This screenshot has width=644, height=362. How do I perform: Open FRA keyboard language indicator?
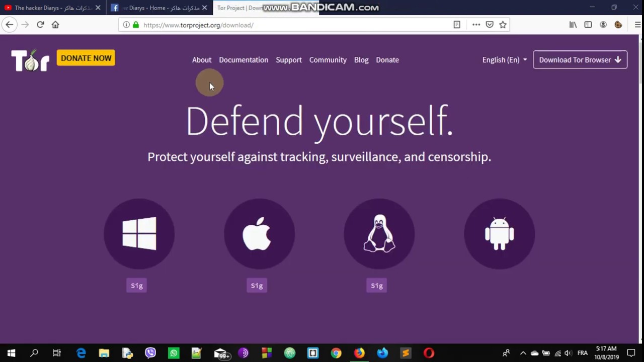(583, 353)
